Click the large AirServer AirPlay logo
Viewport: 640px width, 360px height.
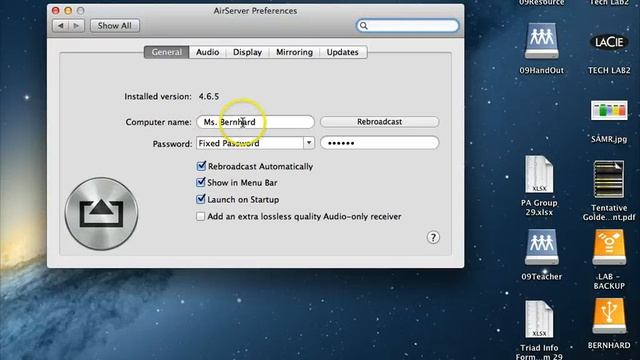pos(101,213)
